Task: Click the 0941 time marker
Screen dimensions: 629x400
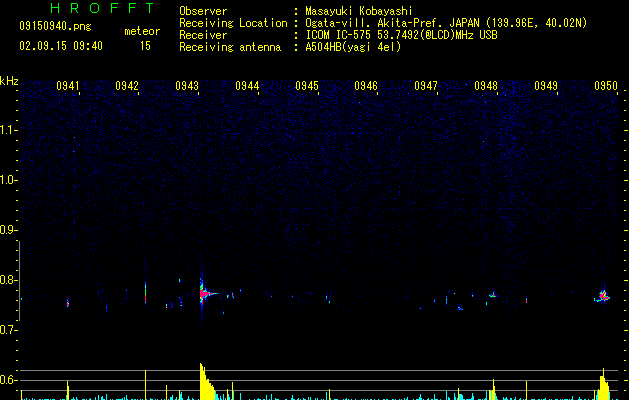Action: tap(67, 86)
